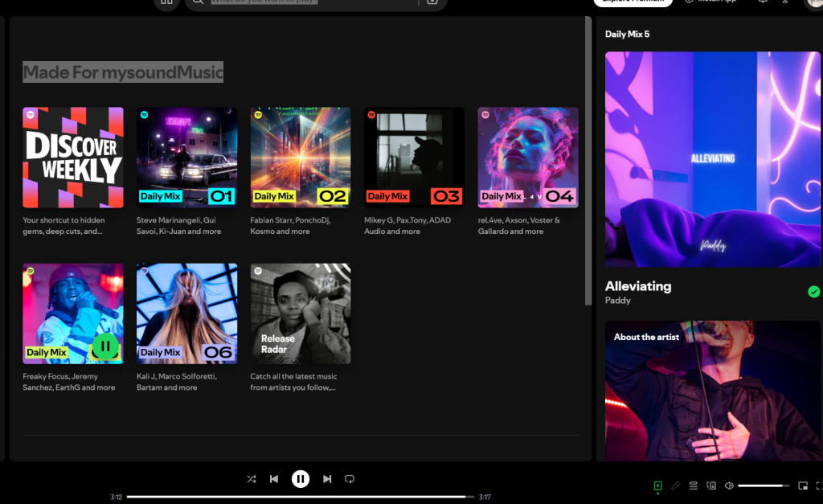Click the Alleviating album artwork

(x=712, y=159)
